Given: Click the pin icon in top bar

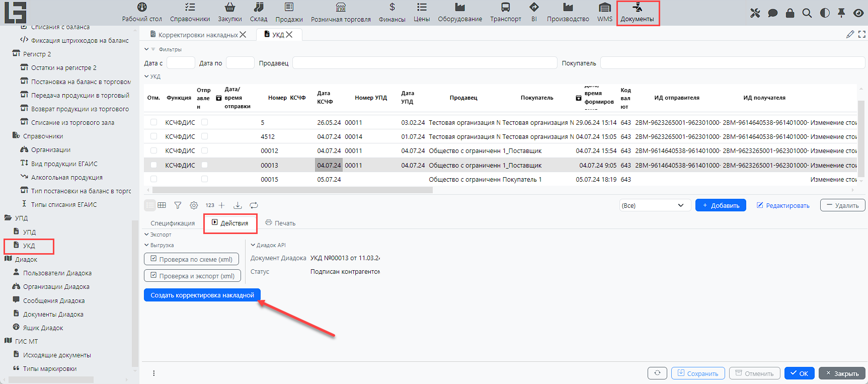Looking at the screenshot, I should (x=841, y=13).
